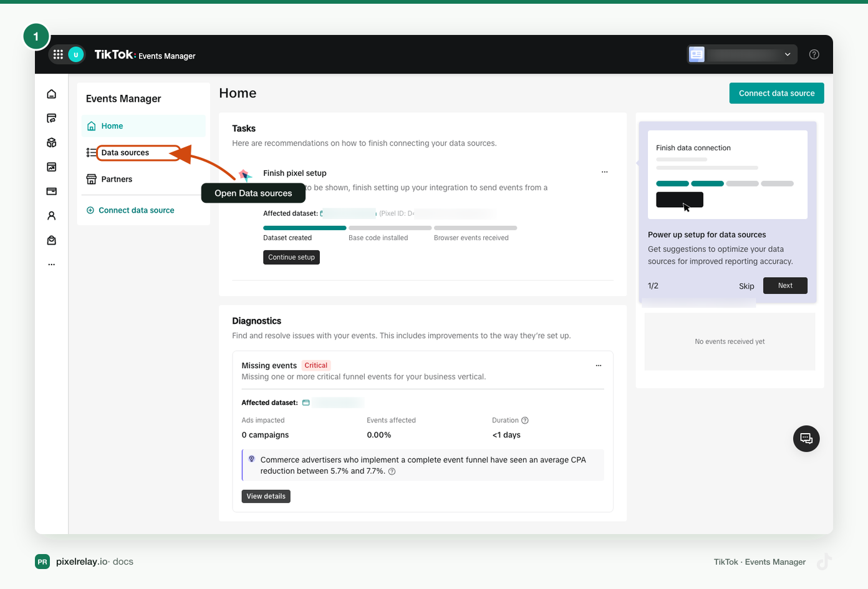The height and width of the screenshot is (589, 868).
Task: Open the Missing events ellipsis menu
Action: (599, 366)
